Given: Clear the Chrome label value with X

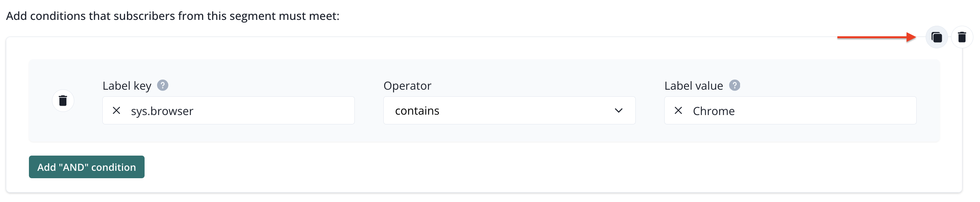Looking at the screenshot, I should 678,111.
